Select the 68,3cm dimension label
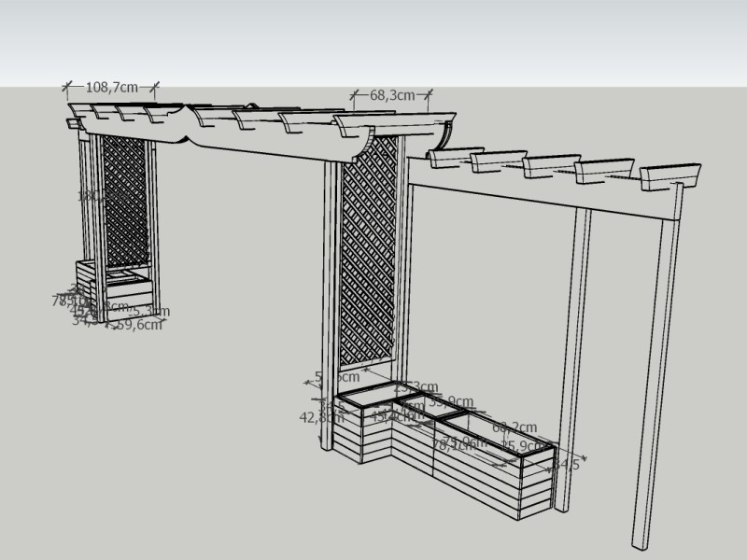Screen dimensions: 747x560 pos(392,95)
